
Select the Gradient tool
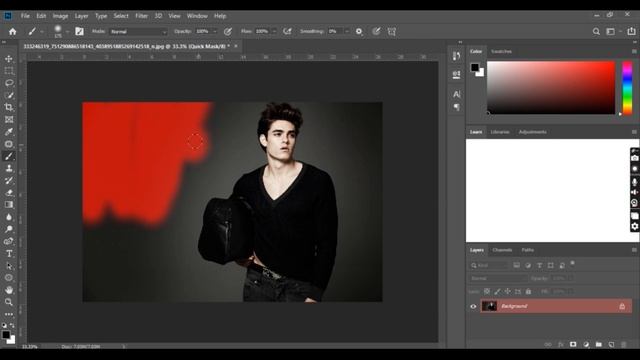[9, 204]
